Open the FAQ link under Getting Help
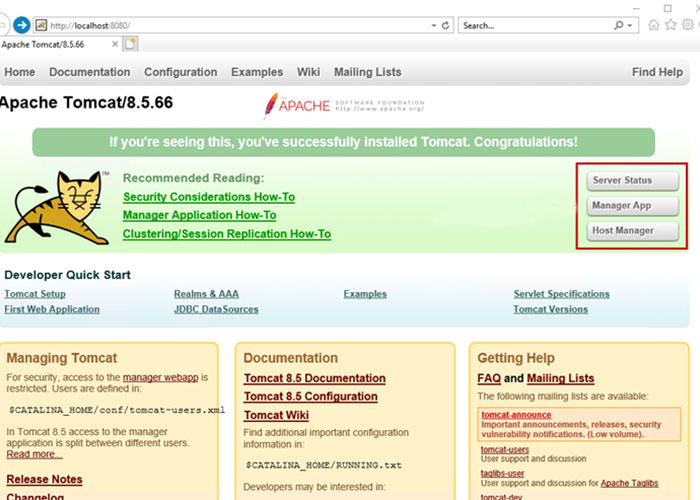Viewport: 700px width, 500px height. (x=489, y=378)
